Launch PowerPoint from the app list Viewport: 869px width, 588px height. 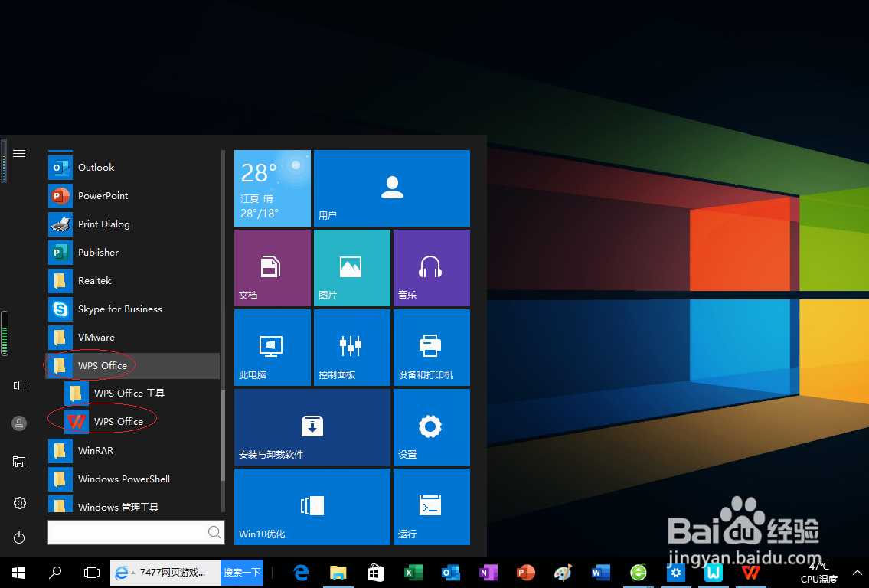(x=133, y=196)
